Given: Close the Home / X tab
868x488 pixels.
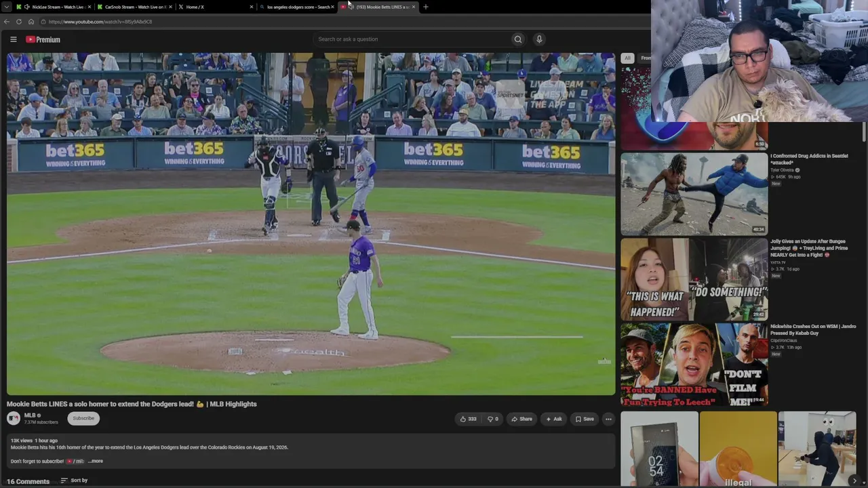Looking at the screenshot, I should (252, 7).
